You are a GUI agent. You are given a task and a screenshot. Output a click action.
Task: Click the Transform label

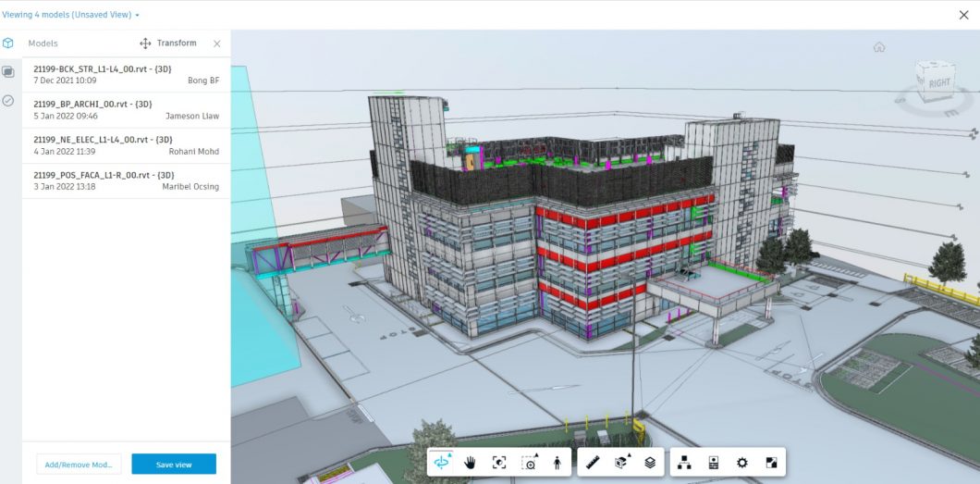(177, 43)
